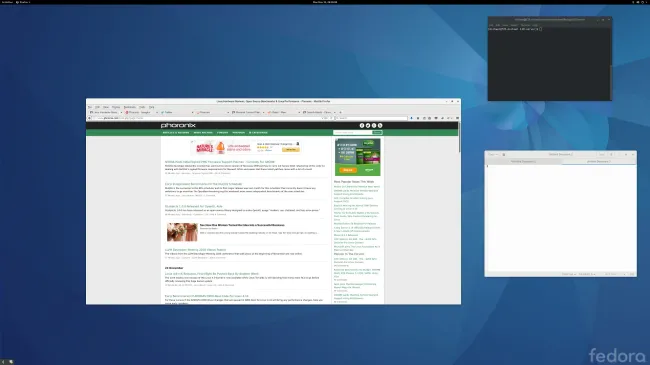Screen dimensions: 650x365
Task: Open Terminal window Edit menu
Action: click(498, 25)
